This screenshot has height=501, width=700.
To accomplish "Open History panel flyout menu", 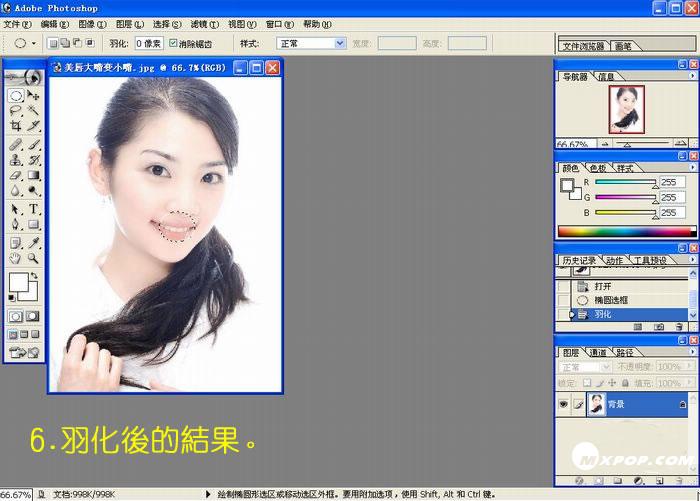I will [692, 259].
